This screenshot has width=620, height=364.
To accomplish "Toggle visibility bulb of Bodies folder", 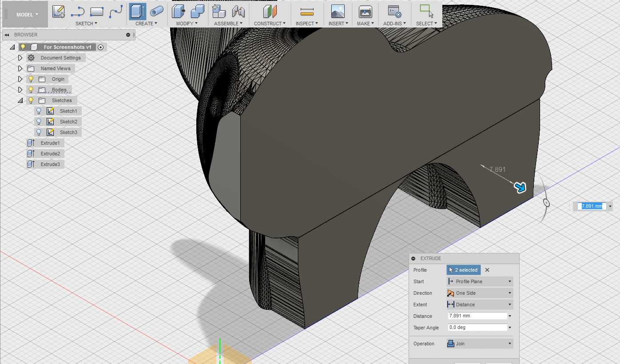I will click(x=31, y=90).
